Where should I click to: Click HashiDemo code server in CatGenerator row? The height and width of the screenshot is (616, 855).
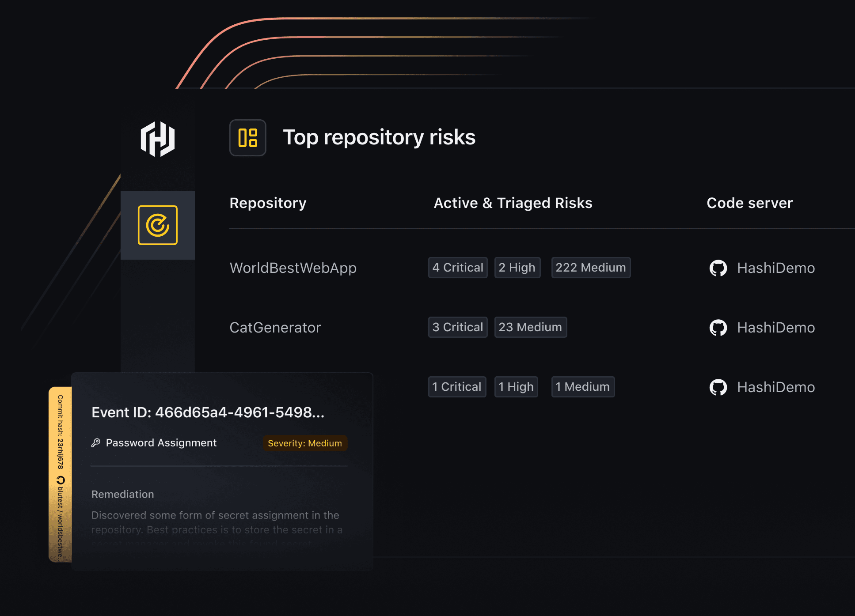[x=776, y=328]
